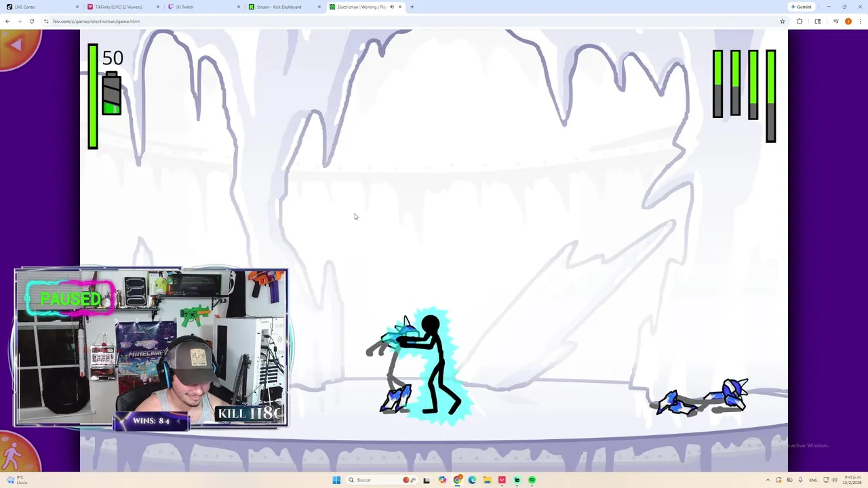Click the tallest enemy health bar

pos(770,96)
